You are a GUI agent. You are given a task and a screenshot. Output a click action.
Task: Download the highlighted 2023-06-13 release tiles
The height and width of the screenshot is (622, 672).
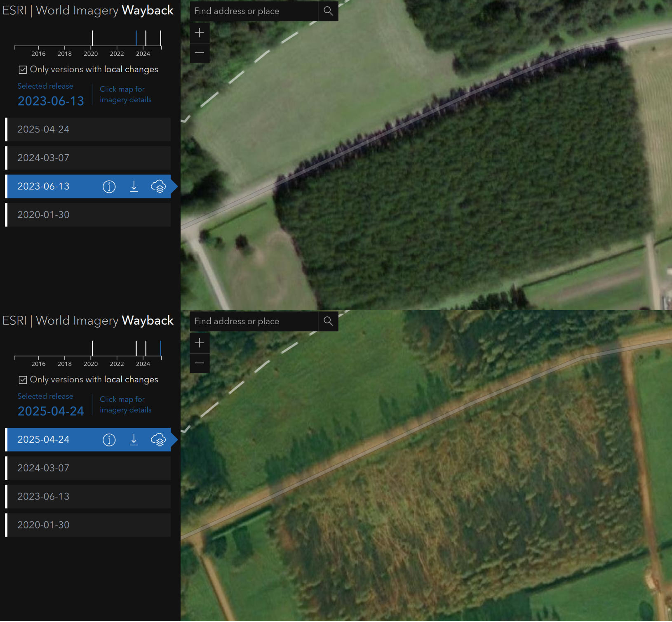point(134,186)
